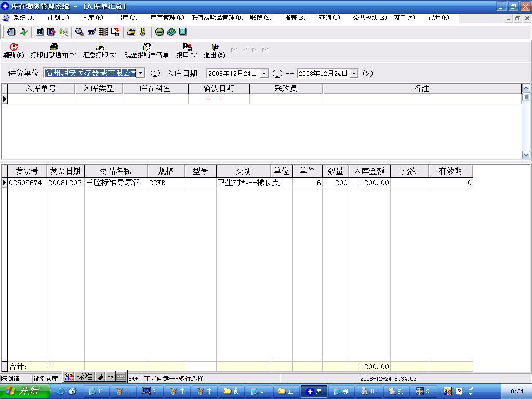Click the green book toolbar icon
532x399 pixels.
click(x=171, y=32)
